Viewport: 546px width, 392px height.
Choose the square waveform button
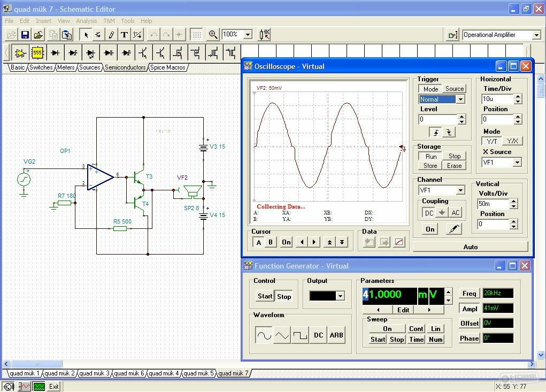(300, 335)
